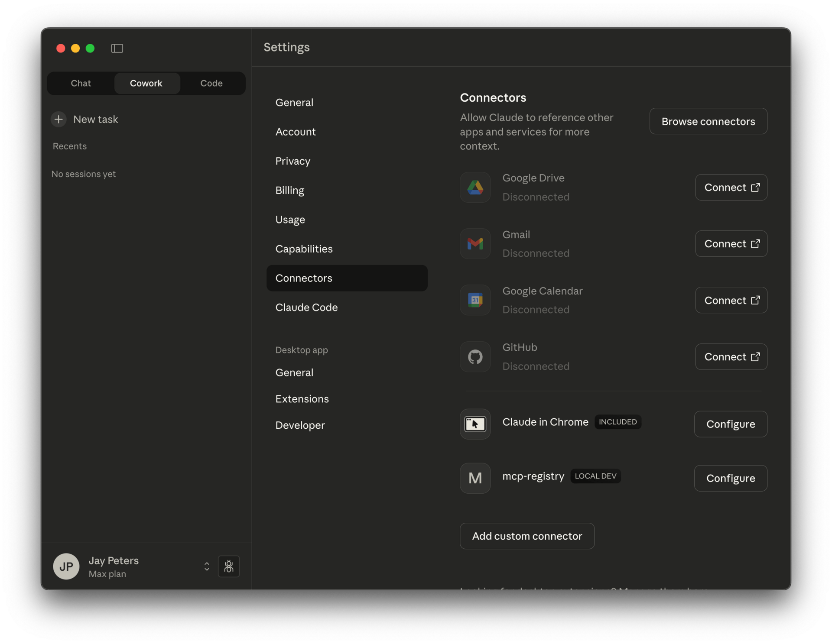The height and width of the screenshot is (644, 832).
Task: Click the Google Drive logo icon
Action: [x=475, y=188]
